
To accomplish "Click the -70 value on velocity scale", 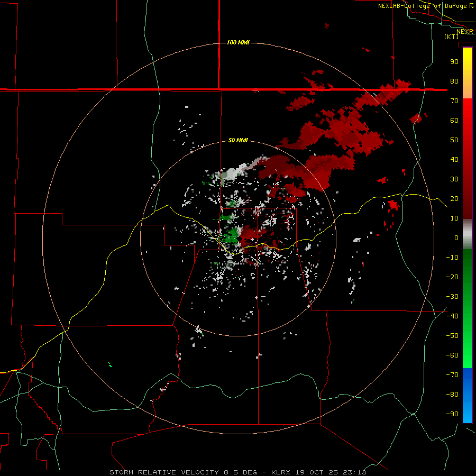I will point(452,375).
